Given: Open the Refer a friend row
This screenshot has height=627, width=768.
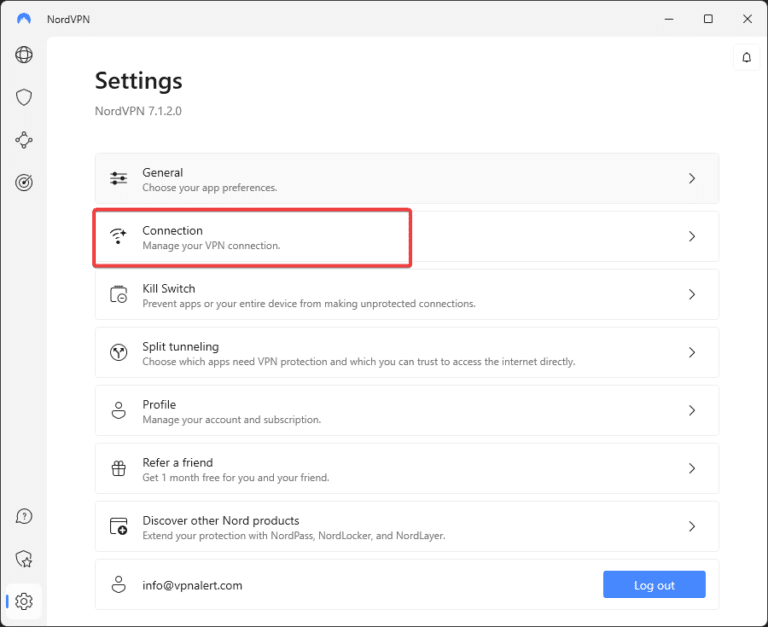Looking at the screenshot, I should point(406,469).
